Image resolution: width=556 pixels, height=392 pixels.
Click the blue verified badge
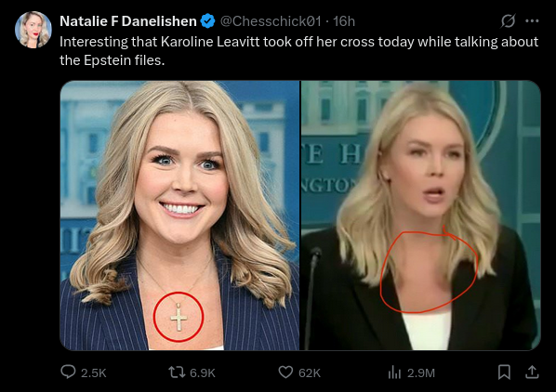(207, 21)
